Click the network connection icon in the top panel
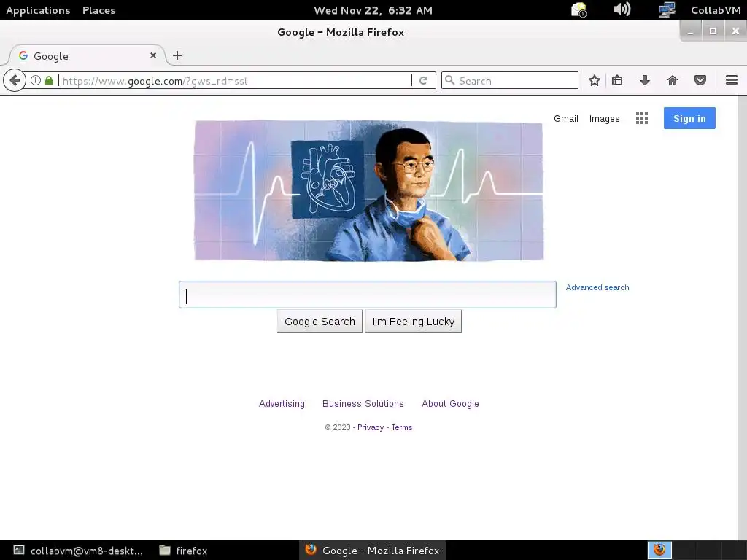 (x=666, y=9)
